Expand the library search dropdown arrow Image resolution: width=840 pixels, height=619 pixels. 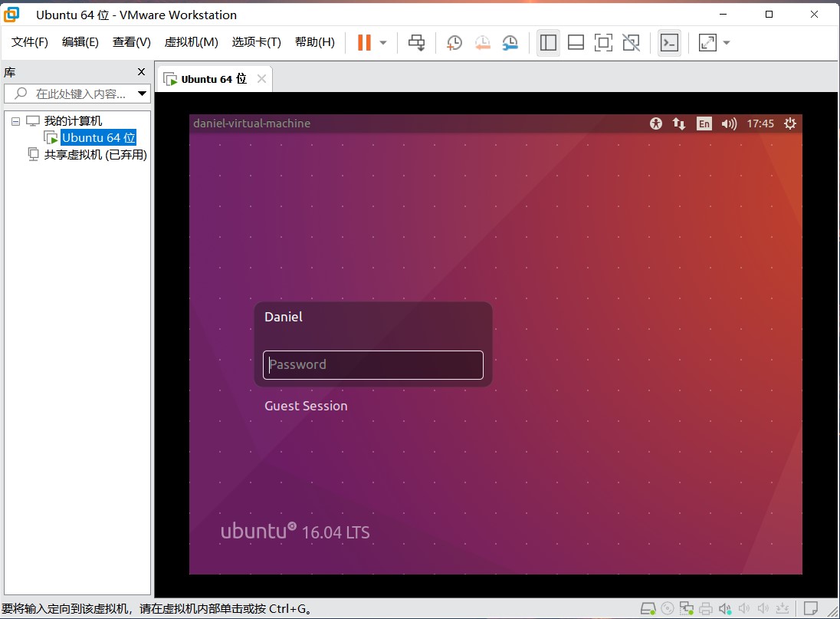142,94
